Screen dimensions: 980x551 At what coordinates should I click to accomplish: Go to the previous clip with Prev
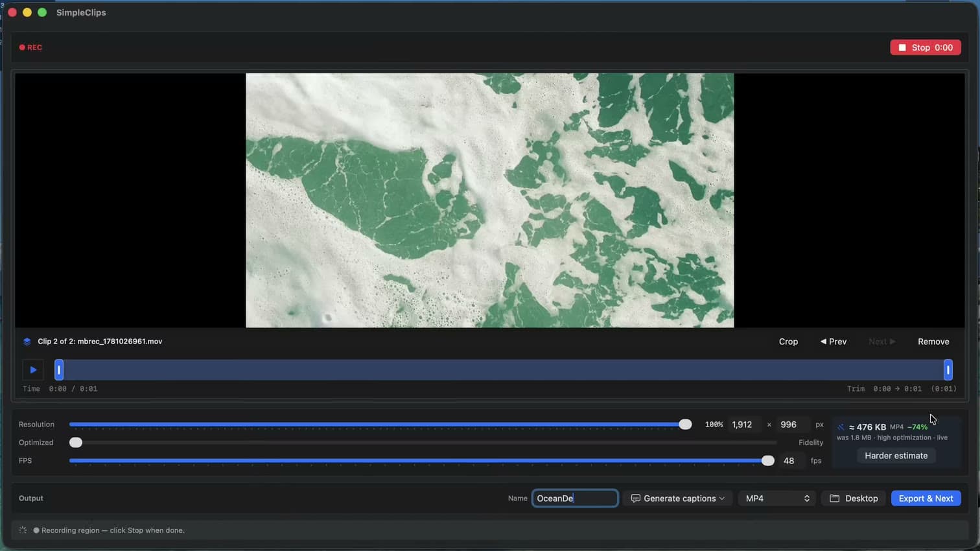coord(834,342)
